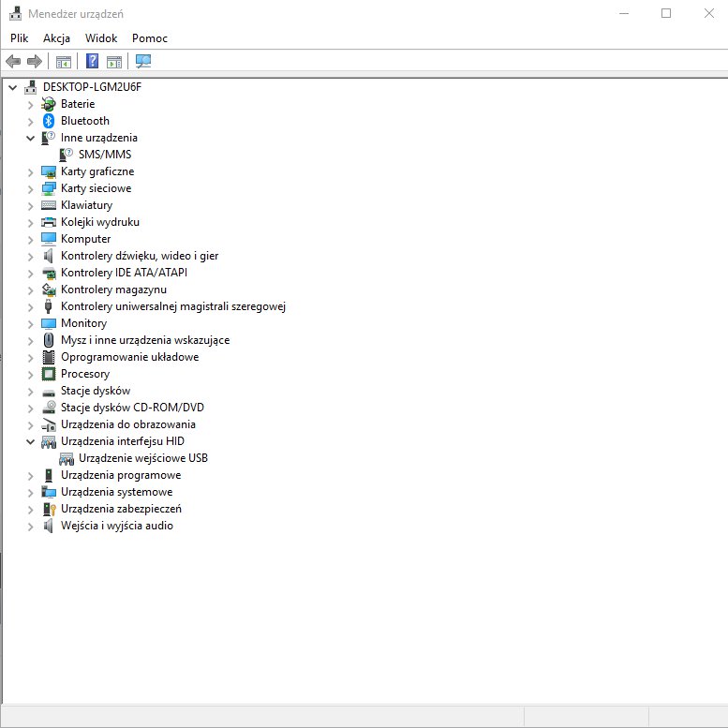Select the Monitory label

[x=83, y=323]
